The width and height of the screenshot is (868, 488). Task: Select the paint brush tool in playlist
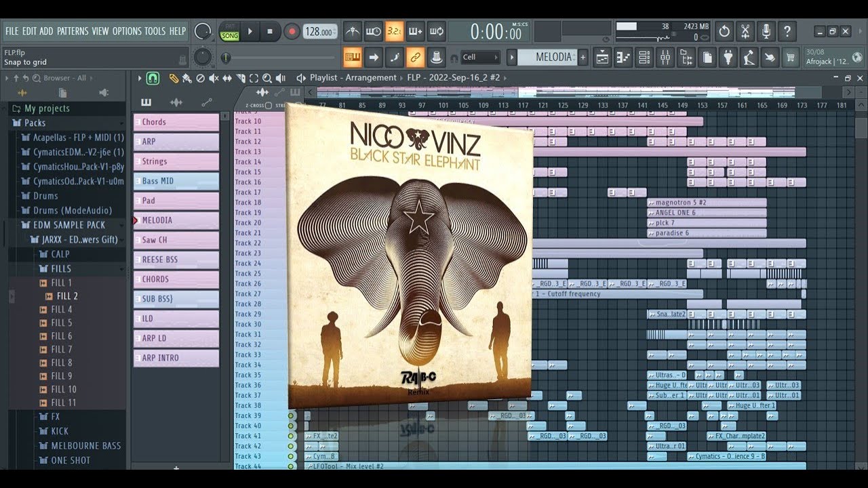186,79
